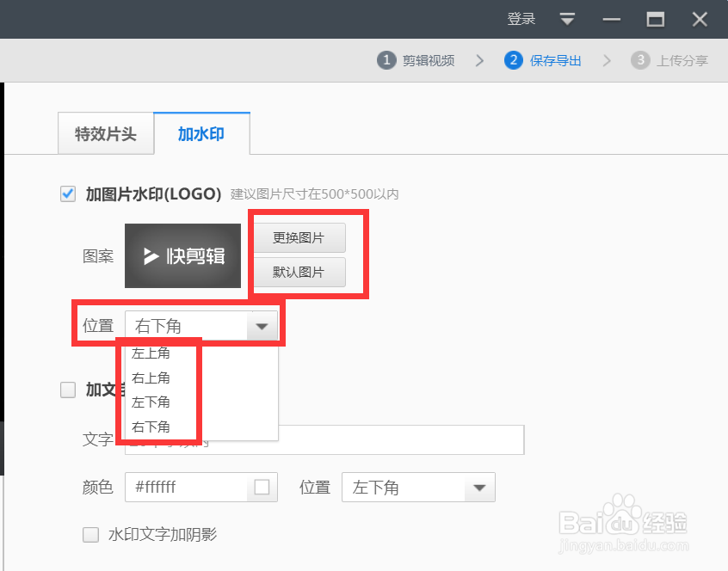The width and height of the screenshot is (728, 571).
Task: Switch to the 加水印 tab
Action: 201,133
